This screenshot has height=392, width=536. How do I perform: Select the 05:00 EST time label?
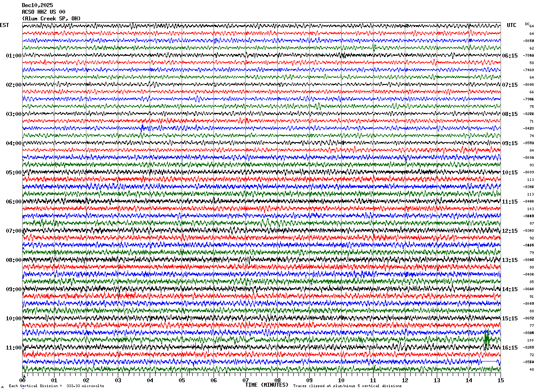click(13, 173)
